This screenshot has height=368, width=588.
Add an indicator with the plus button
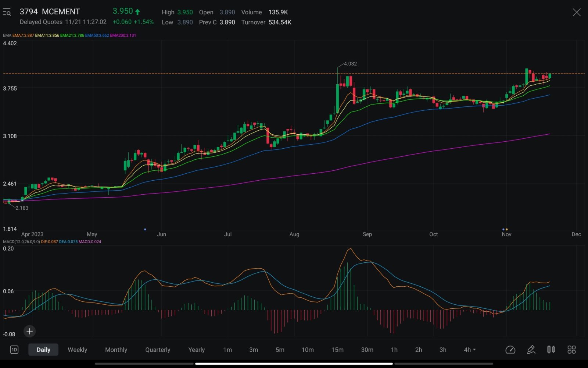[x=29, y=331]
